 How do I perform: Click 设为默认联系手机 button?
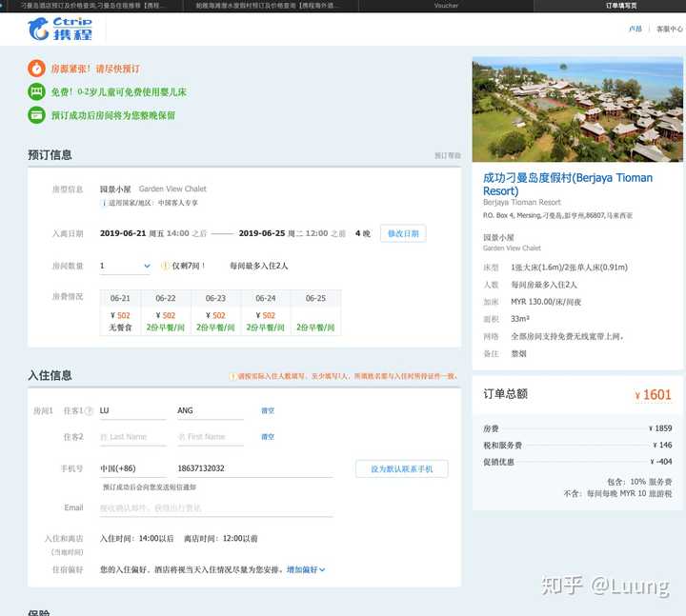click(402, 468)
